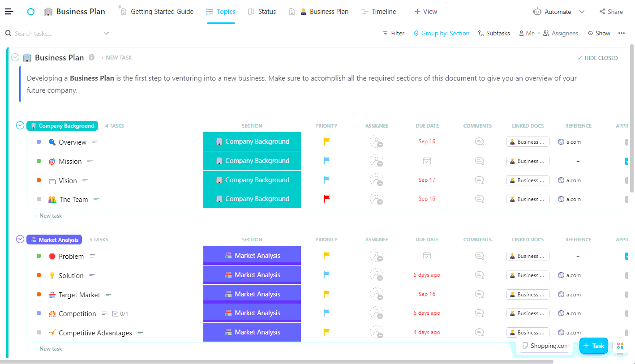Collapse the Market Analysis group

click(20, 239)
